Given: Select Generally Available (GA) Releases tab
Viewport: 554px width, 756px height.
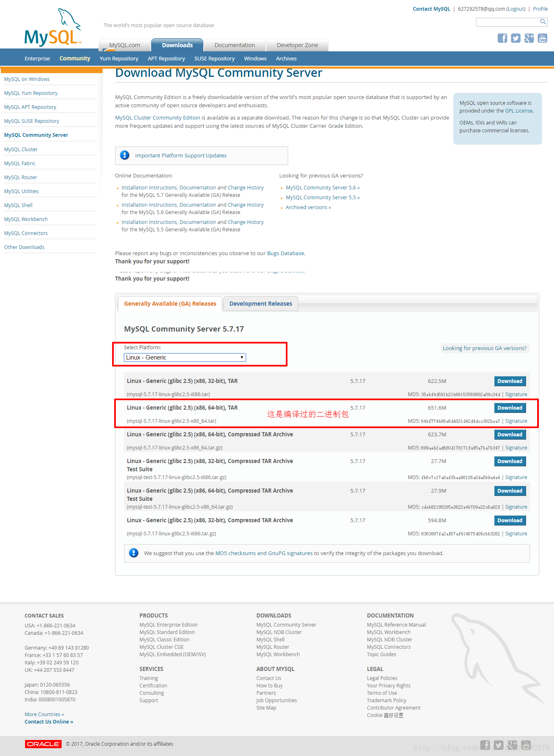Looking at the screenshot, I should (170, 304).
